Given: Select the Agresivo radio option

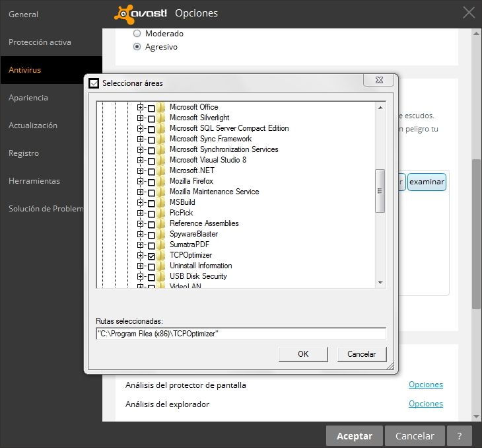Looking at the screenshot, I should coord(137,47).
